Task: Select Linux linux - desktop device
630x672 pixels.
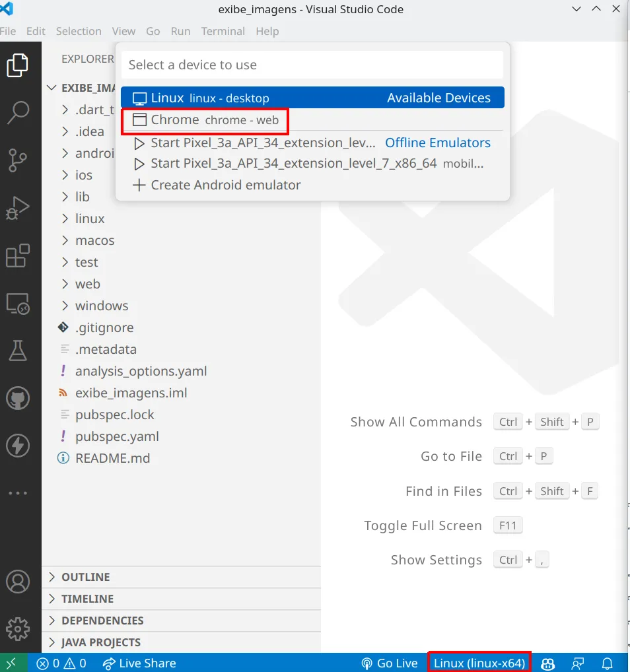Action: pyautogui.click(x=312, y=98)
